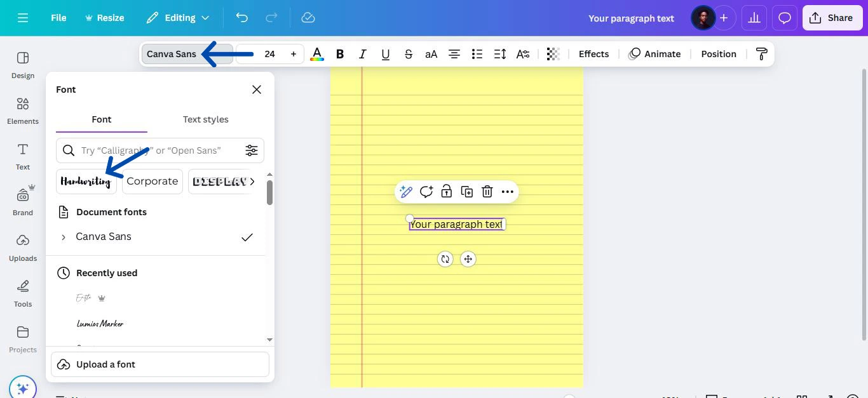Select the Handwriting font category
Viewport: 868px width, 398px height.
pos(86,182)
